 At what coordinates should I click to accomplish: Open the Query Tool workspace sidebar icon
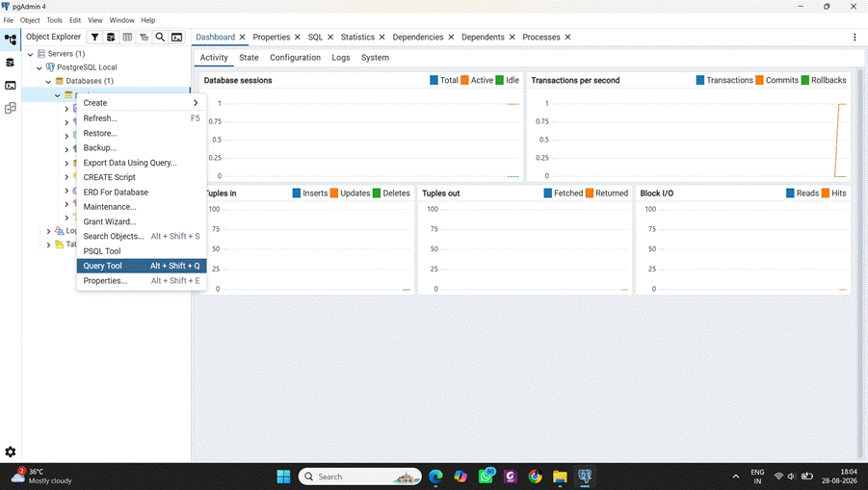pyautogui.click(x=10, y=63)
